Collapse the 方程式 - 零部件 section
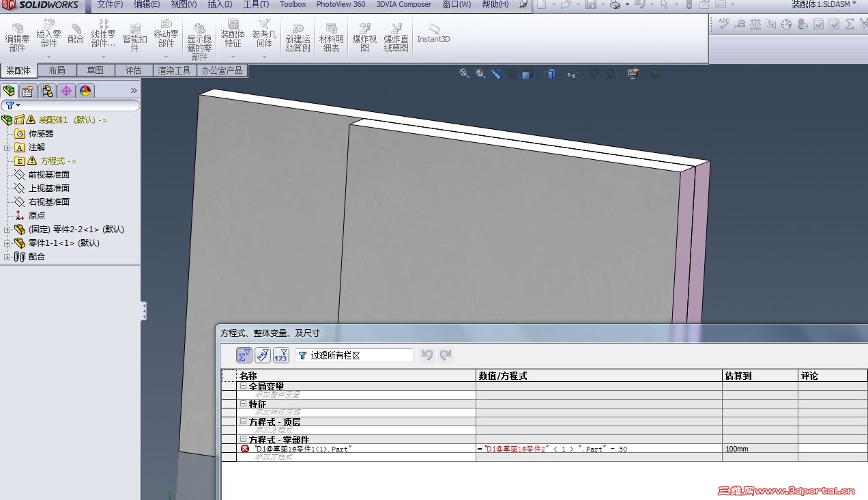This screenshot has width=868, height=500. click(x=244, y=440)
